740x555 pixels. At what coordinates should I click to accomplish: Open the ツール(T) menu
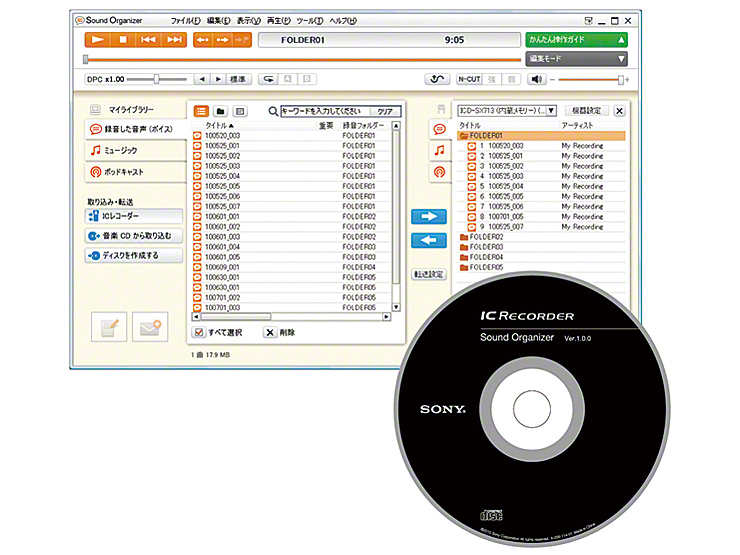pos(311,20)
